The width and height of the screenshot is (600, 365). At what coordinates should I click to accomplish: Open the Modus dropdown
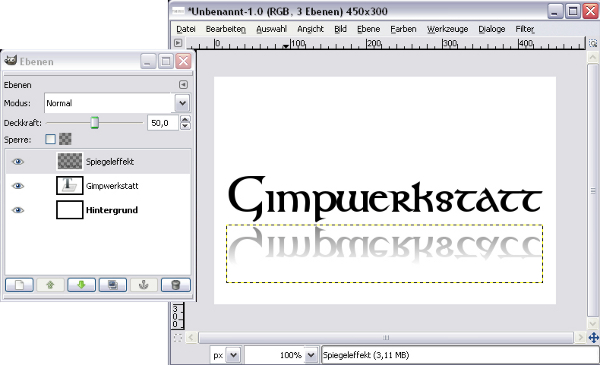pos(183,103)
